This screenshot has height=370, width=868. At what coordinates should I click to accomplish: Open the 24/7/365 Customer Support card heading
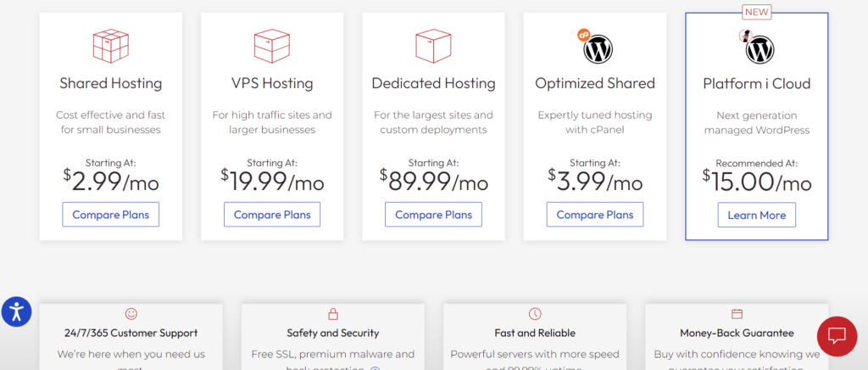[x=131, y=334]
